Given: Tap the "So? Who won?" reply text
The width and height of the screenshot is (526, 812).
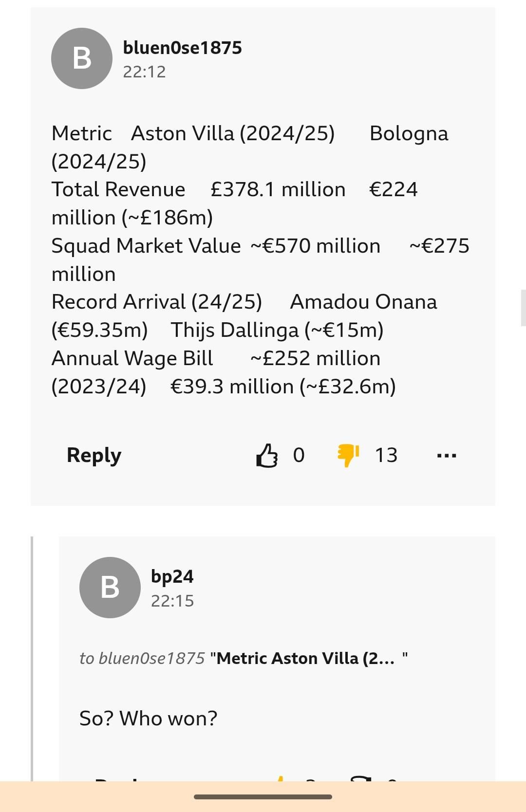Looking at the screenshot, I should [148, 718].
